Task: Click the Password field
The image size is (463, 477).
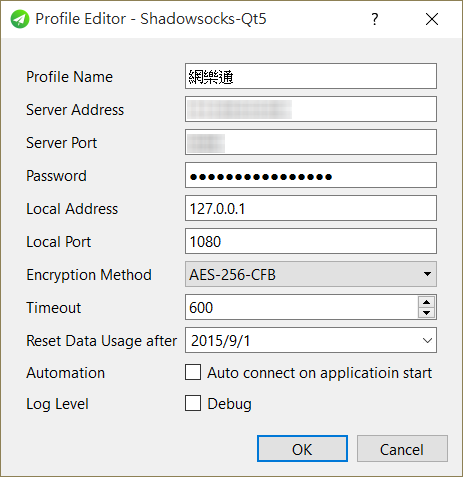Action: pos(311,175)
